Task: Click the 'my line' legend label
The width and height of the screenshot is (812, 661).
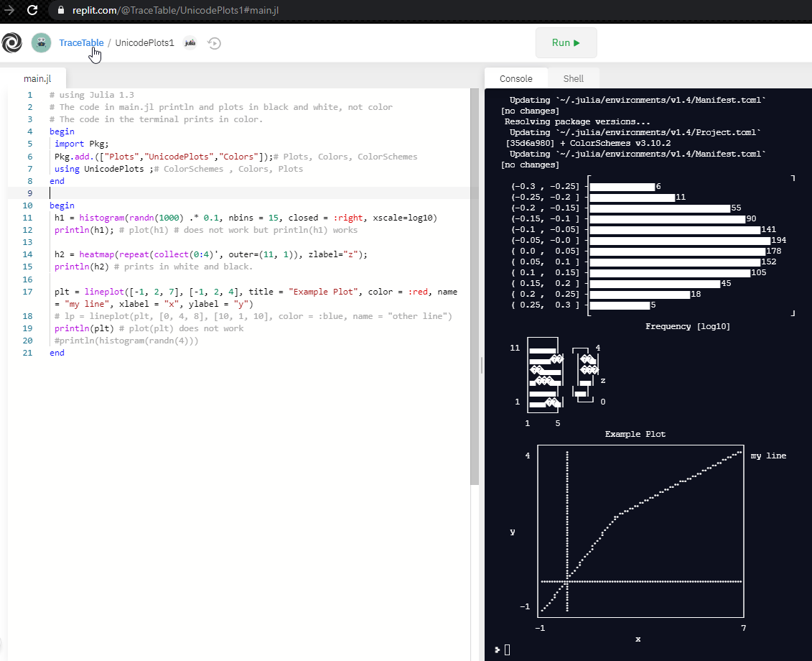Action: point(768,456)
